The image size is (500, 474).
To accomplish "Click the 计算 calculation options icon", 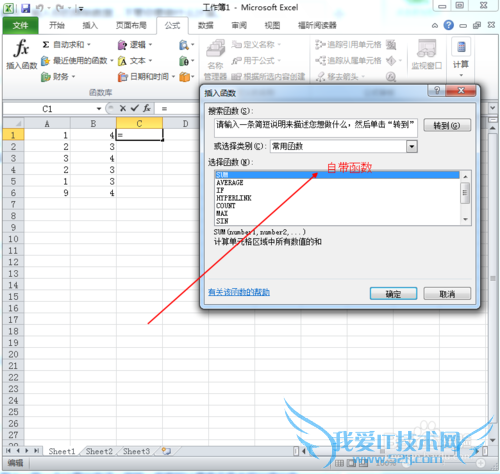I will pyautogui.click(x=461, y=47).
